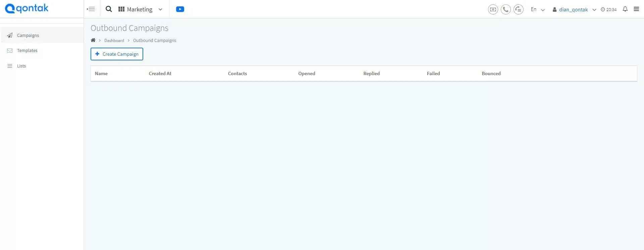The height and width of the screenshot is (250, 644).
Task: Click the Failed column header
Action: (433, 73)
